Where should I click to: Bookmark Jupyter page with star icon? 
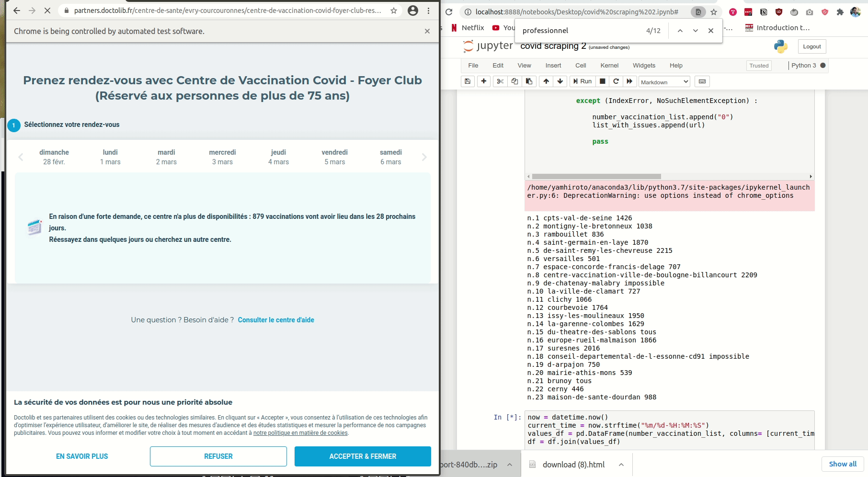[714, 12]
